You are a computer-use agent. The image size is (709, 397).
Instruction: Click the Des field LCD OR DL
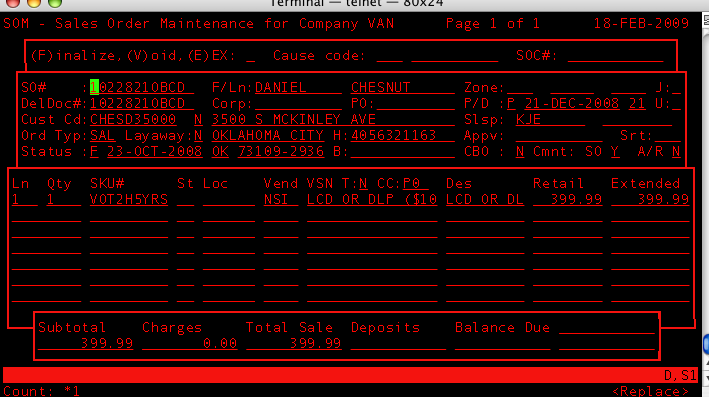point(485,199)
